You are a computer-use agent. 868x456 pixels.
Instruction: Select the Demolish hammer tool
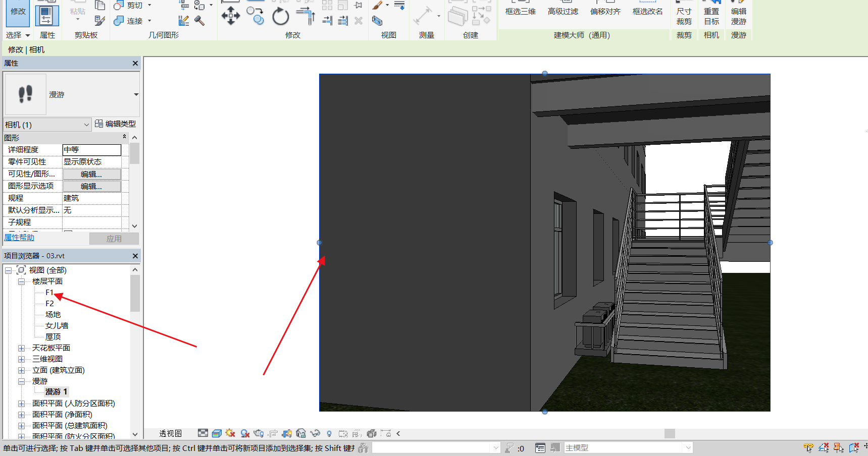click(199, 21)
